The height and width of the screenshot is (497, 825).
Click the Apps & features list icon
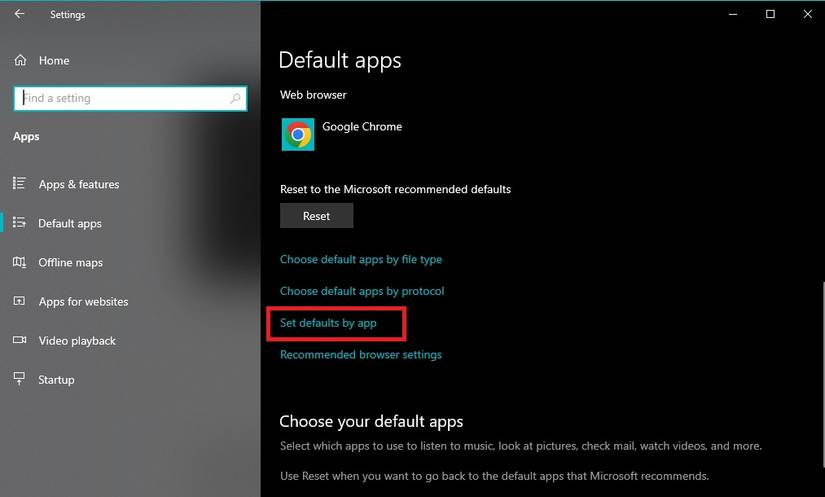[19, 183]
